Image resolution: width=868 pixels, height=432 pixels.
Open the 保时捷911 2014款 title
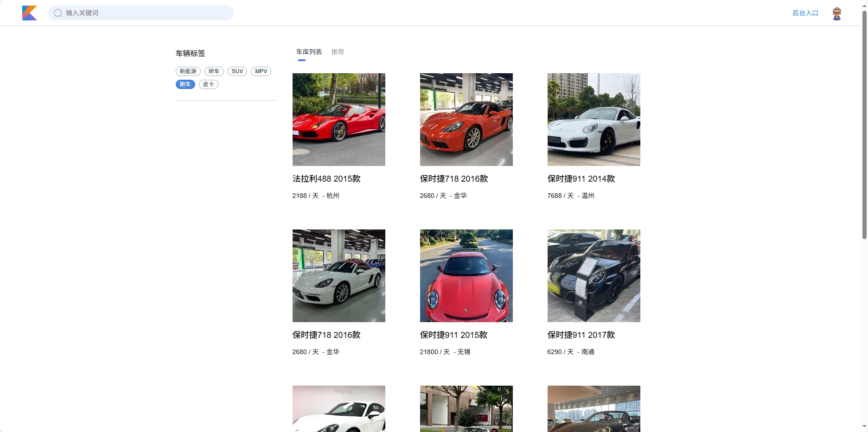point(581,179)
